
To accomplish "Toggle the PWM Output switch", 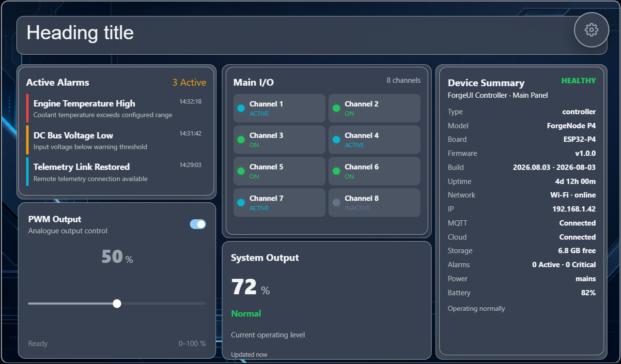I will [x=198, y=224].
